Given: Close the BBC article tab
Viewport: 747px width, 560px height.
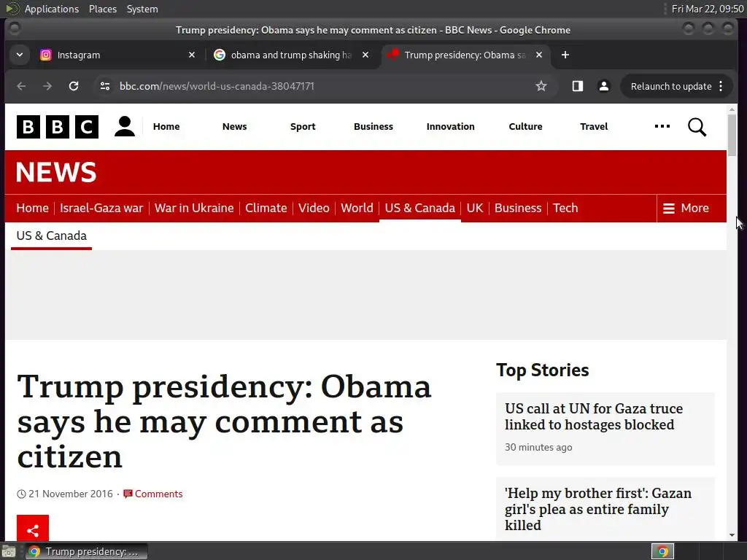Looking at the screenshot, I should [539, 55].
